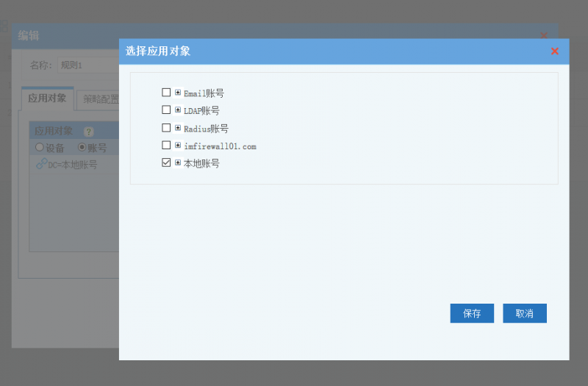This screenshot has width=588, height=386.
Task: Click the 名称 input field
Action: click(x=88, y=65)
